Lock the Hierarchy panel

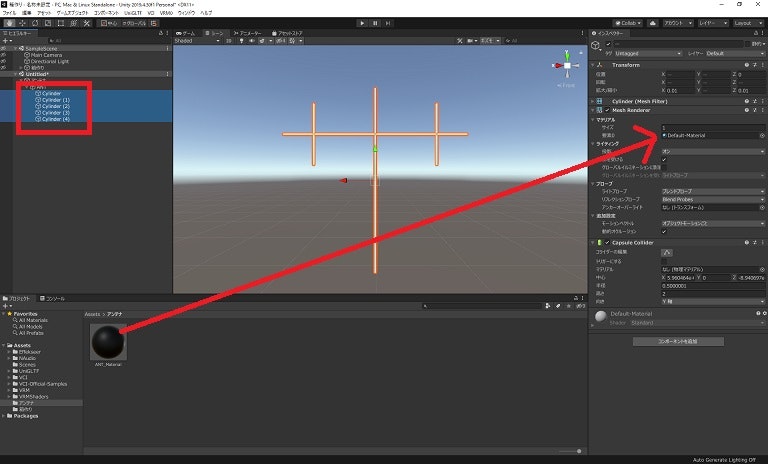click(x=161, y=33)
